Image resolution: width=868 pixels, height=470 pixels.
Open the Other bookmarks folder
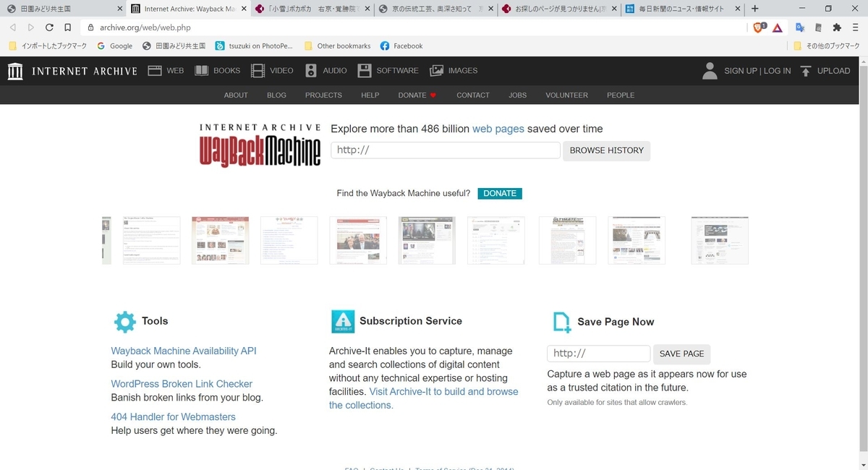[x=337, y=46]
